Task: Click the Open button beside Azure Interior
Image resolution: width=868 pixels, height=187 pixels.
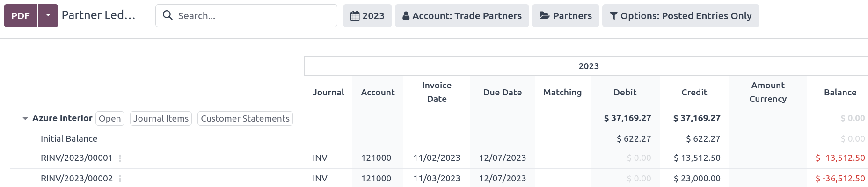Action: coord(110,119)
